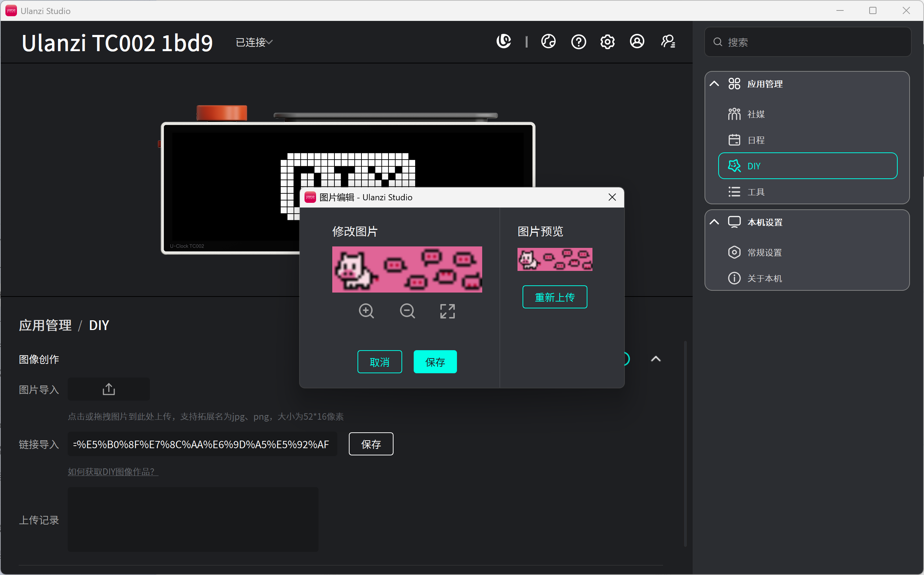Close the 图片编辑 dialog

point(612,197)
